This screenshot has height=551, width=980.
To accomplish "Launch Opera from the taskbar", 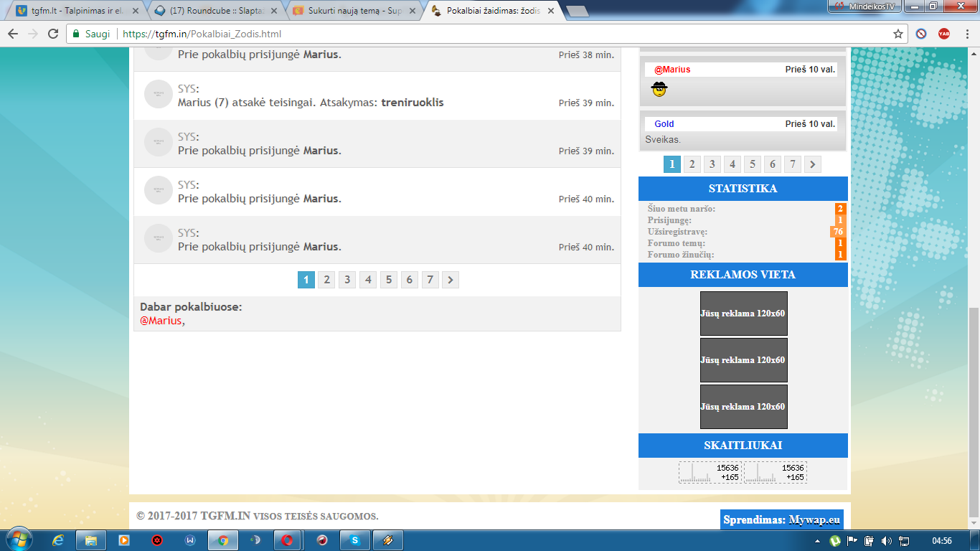I will coord(287,540).
